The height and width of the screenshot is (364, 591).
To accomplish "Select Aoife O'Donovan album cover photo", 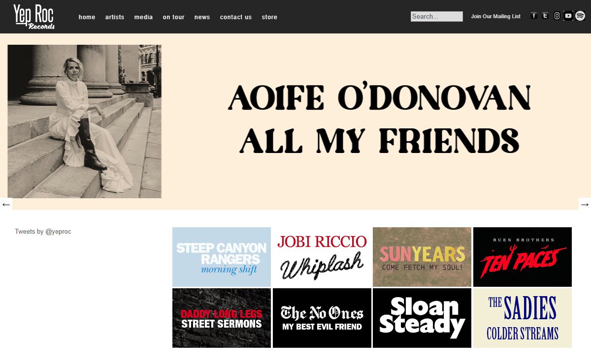I will (x=85, y=121).
